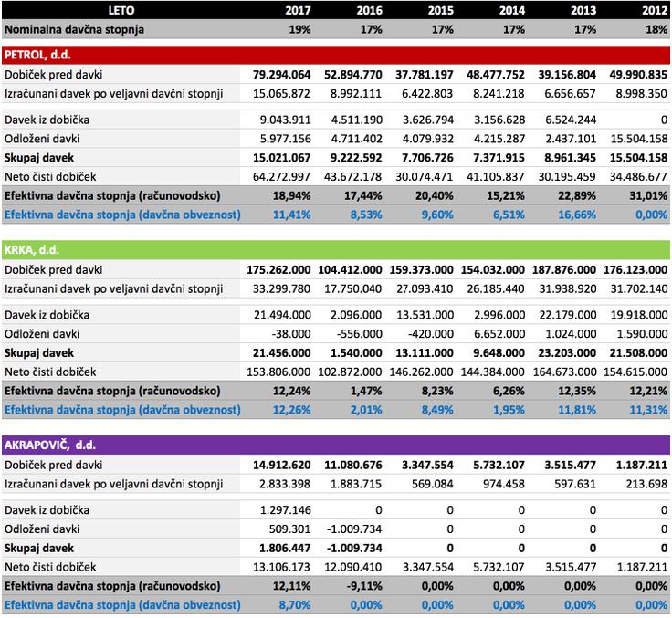Select Akrapovič deferred tax 509.301

pos(289,529)
